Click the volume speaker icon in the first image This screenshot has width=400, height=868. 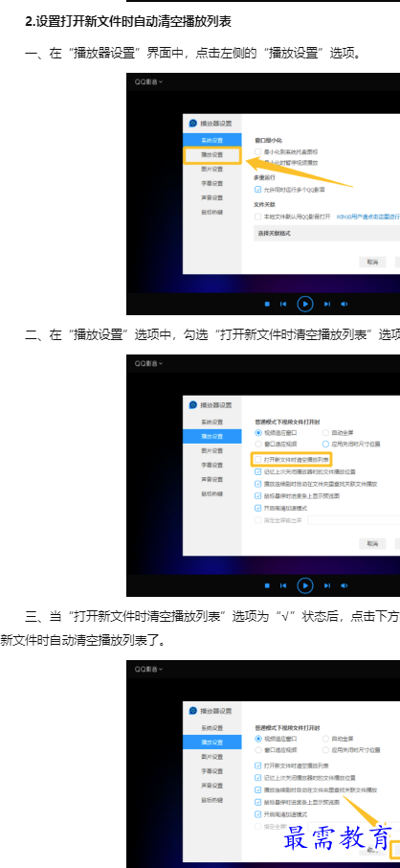pyautogui.click(x=344, y=304)
